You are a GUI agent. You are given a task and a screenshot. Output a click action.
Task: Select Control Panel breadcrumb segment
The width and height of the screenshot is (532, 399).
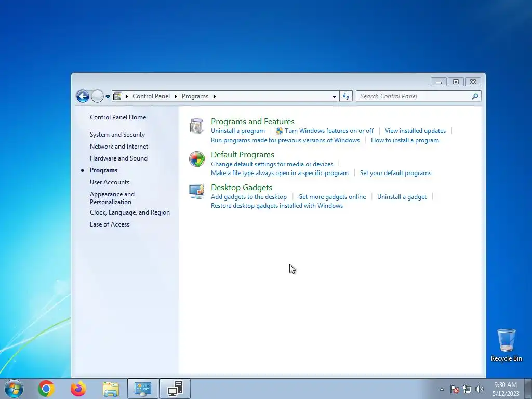(151, 96)
